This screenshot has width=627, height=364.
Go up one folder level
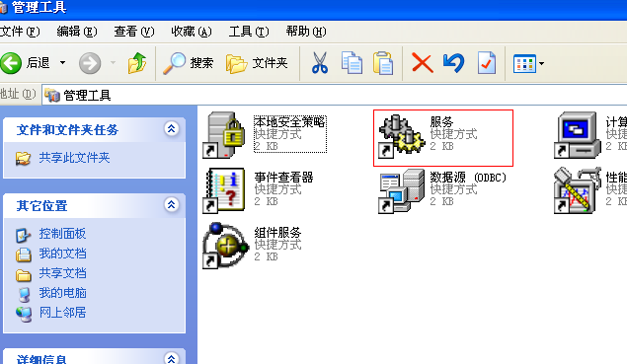tap(137, 63)
